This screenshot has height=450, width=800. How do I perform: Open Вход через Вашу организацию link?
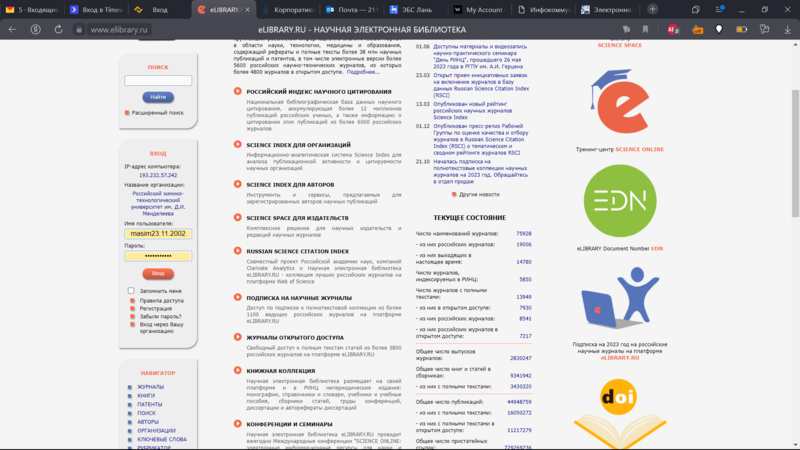161,328
